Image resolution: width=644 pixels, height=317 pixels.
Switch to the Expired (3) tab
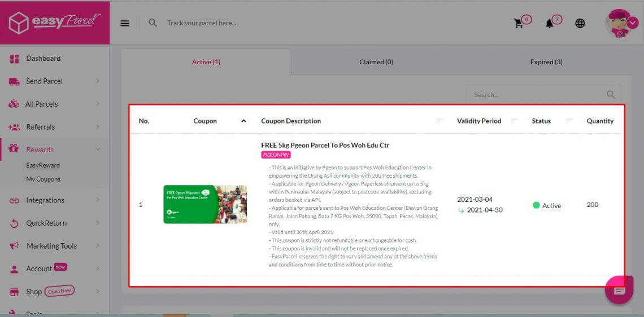point(546,62)
